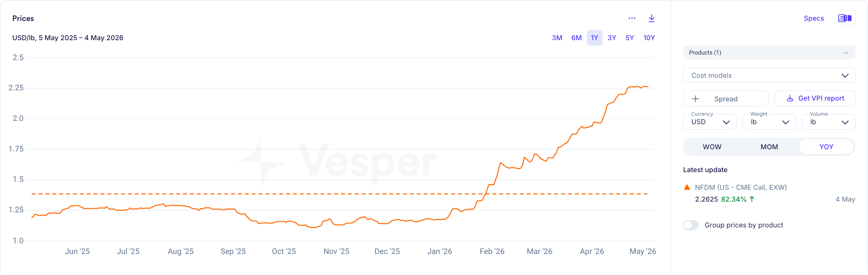Switch the chart range to 5Y
Screen dimensions: 868x275
tap(630, 38)
